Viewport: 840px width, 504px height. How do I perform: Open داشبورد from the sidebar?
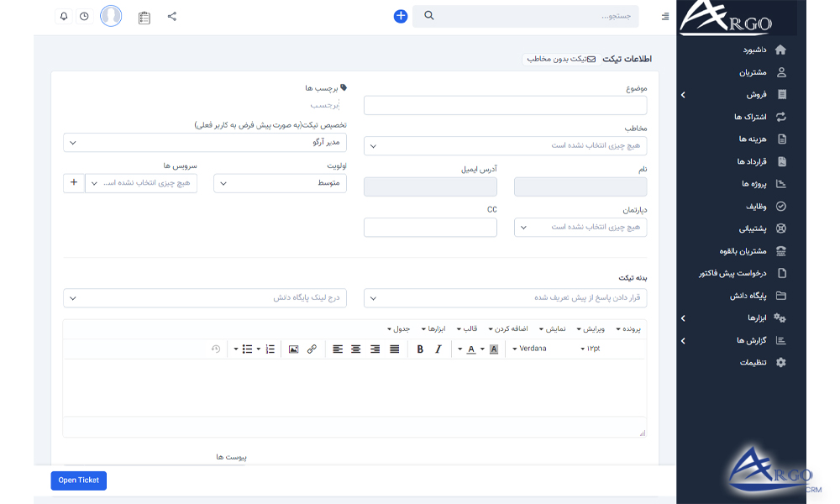[x=752, y=50]
